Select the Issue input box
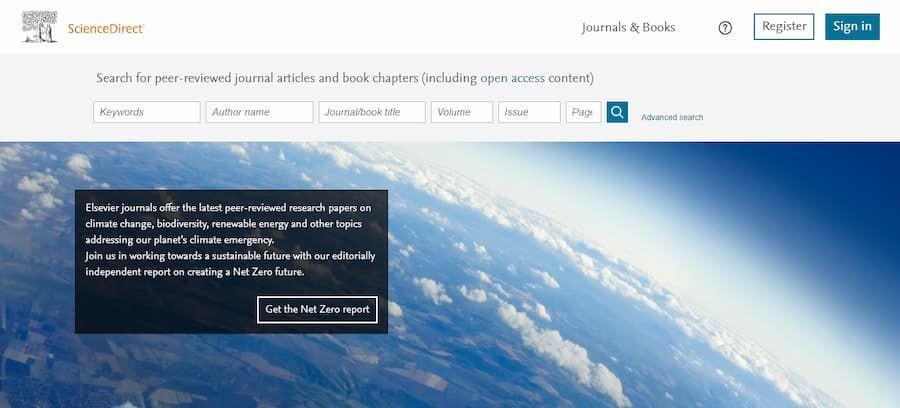The image size is (900, 408). (529, 112)
